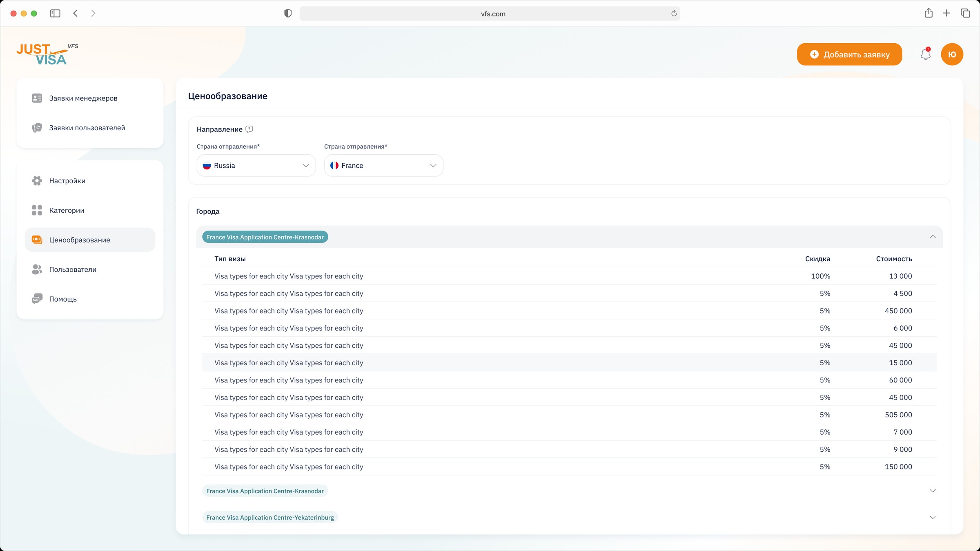The width and height of the screenshot is (980, 551).
Task: Click the highlighted Krasnodar centre tag
Action: tap(265, 237)
